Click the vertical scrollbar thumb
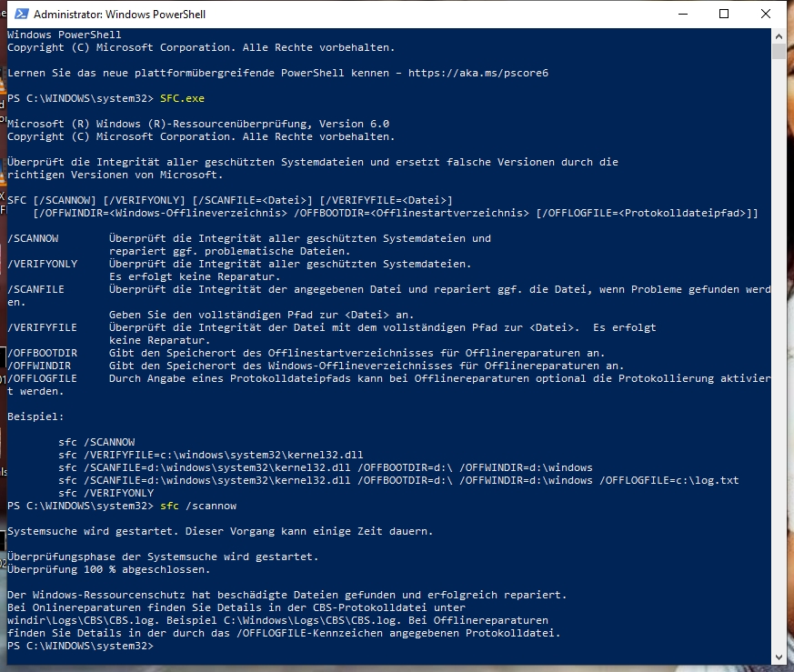Image resolution: width=794 pixels, height=672 pixels. click(x=779, y=52)
